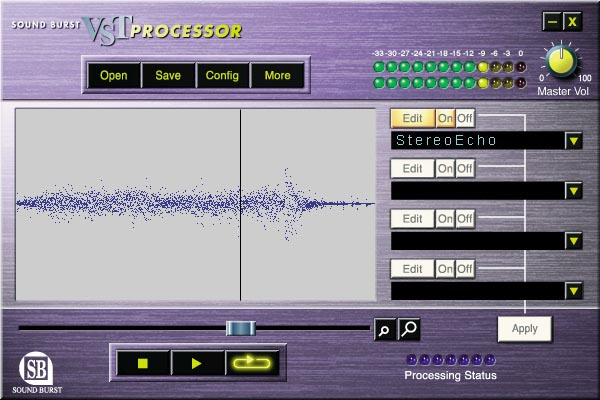Expand the StereoEcho effect dropdown arrow

[x=573, y=141]
